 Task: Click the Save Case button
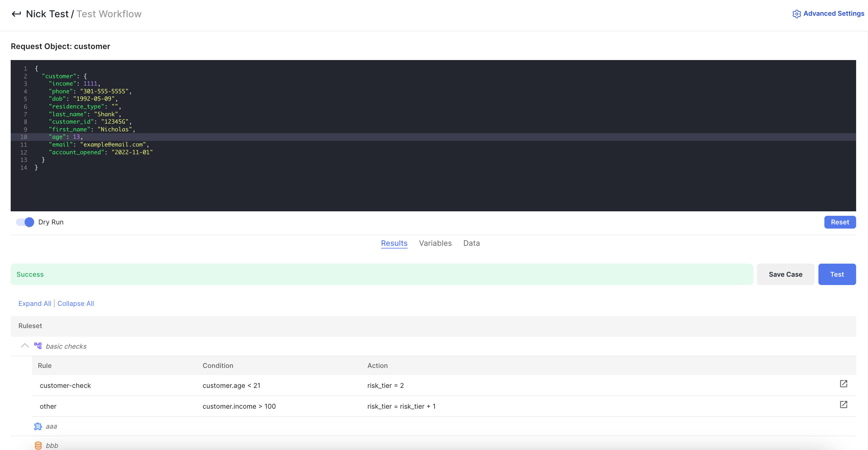(x=785, y=274)
